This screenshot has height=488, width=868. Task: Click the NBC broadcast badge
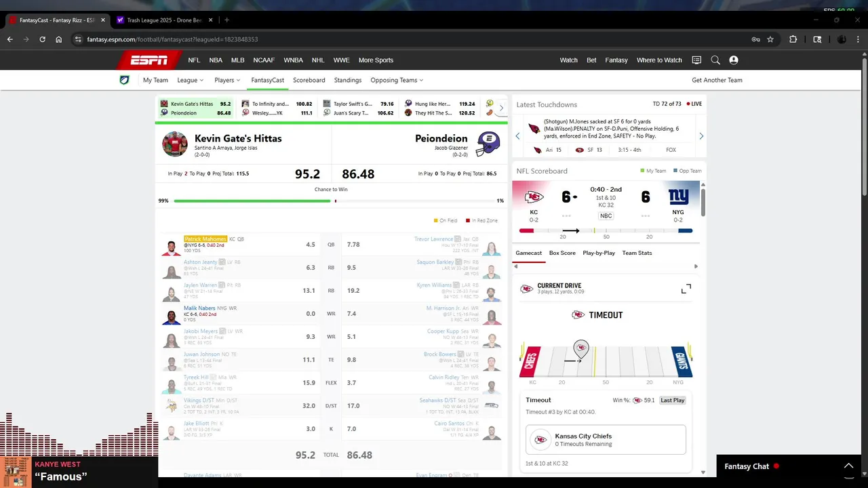point(606,216)
